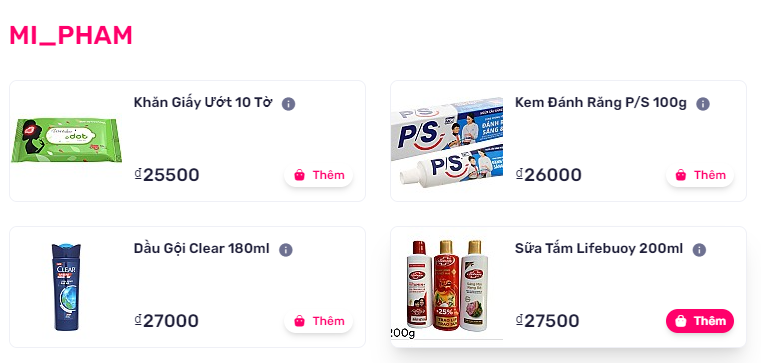
Task: Open product title Sữa Tắm Lifebuoy 200ml
Action: click(x=599, y=249)
